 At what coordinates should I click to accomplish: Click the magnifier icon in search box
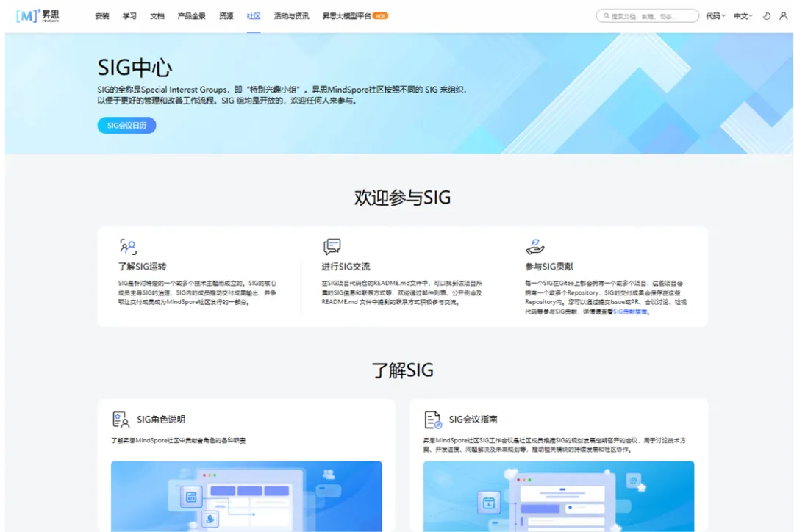click(606, 16)
